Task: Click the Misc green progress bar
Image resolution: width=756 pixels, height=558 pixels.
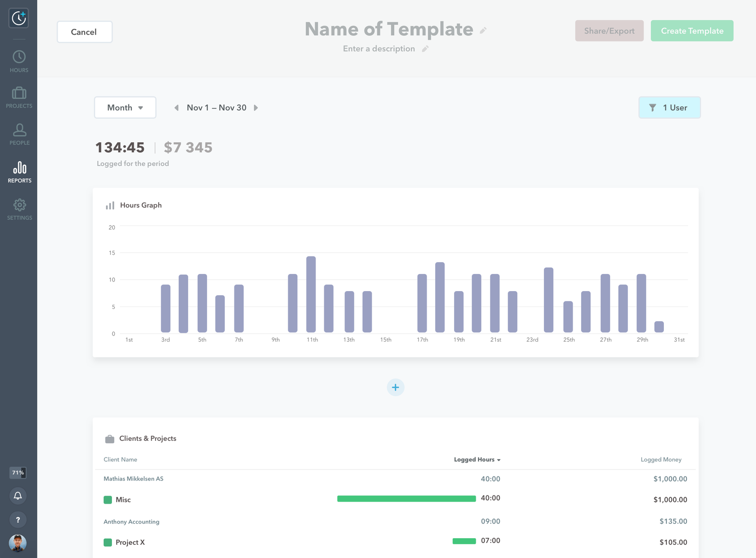Action: click(x=406, y=498)
